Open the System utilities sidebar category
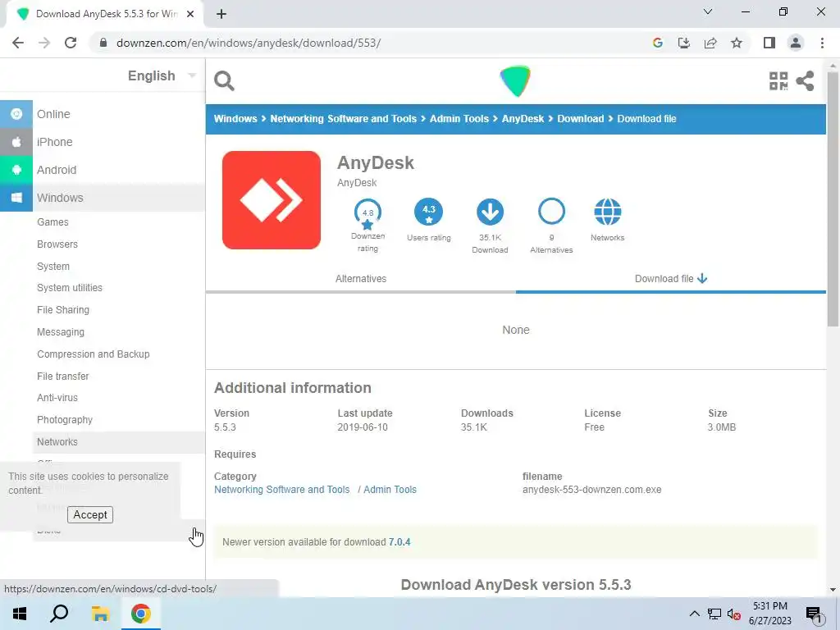The width and height of the screenshot is (840, 630). point(70,288)
